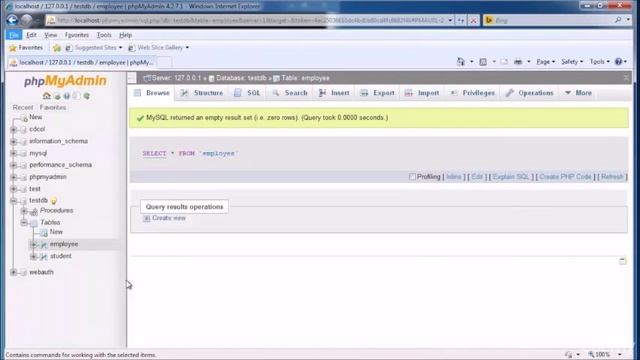Screen dimensions: 640x360
Task: Open phpMyAdmin documentation question-mark icon
Action: tap(67, 96)
